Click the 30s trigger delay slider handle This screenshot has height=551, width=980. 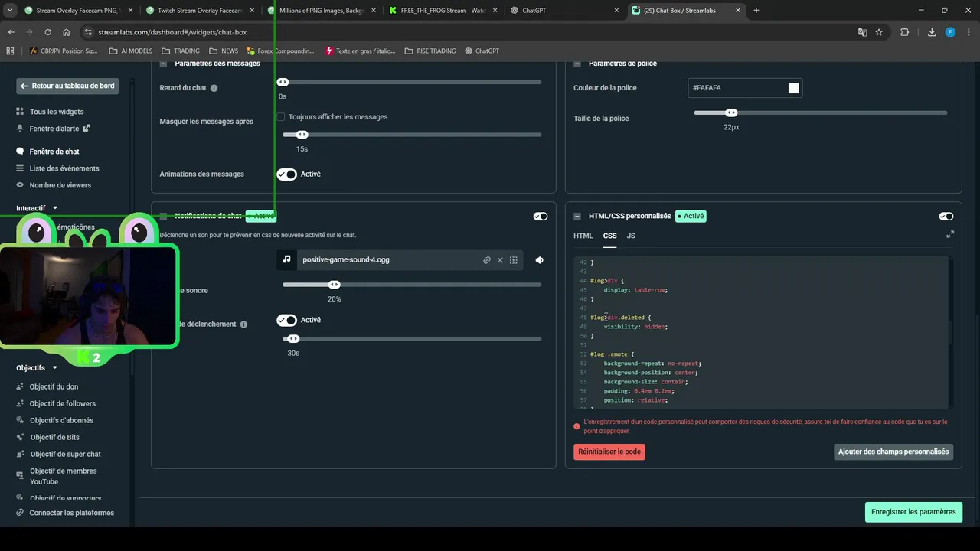pyautogui.click(x=293, y=338)
